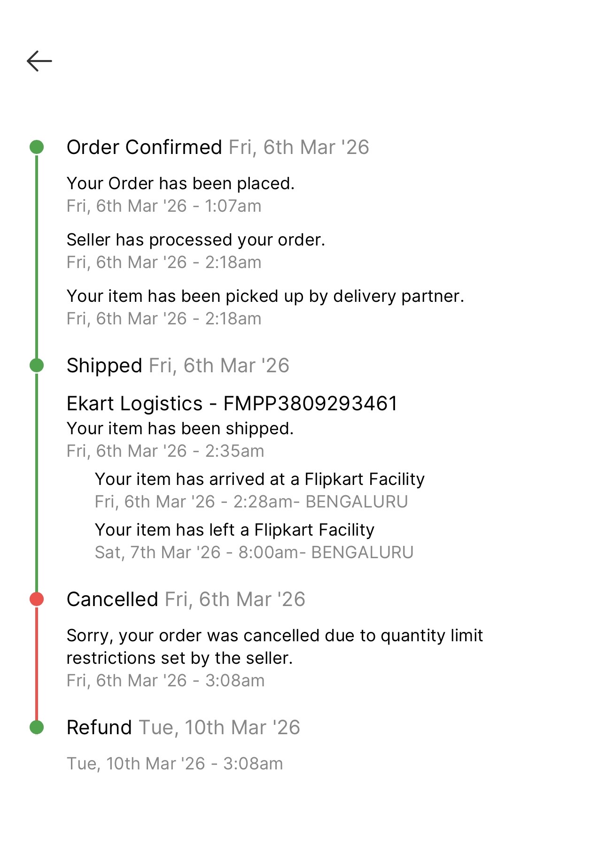Click the Shipped green status dot
Viewport: 606px width, 868px height.
[x=37, y=365]
